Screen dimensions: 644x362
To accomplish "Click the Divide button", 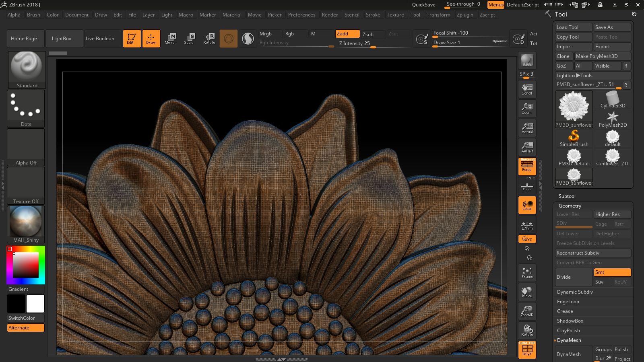I will coord(574,277).
